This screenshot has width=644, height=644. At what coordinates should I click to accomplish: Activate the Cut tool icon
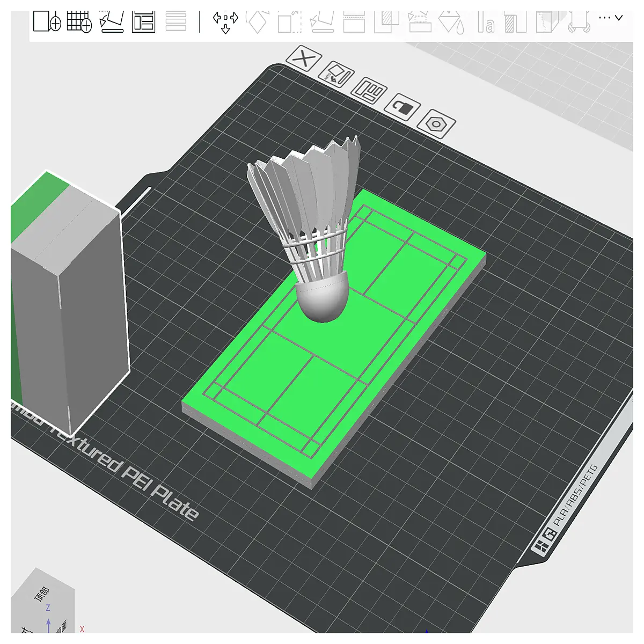[x=354, y=22]
